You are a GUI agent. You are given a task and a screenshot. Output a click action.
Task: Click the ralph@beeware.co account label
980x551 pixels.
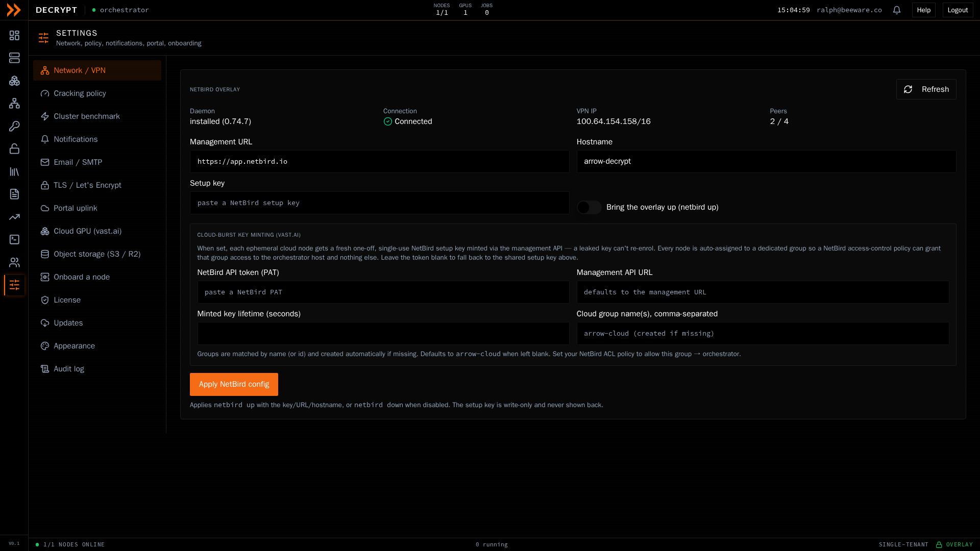point(849,10)
